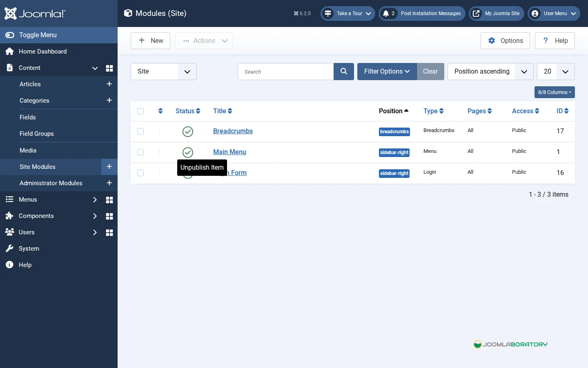Open the Users dashboard grid icon
588x368 pixels.
point(109,233)
